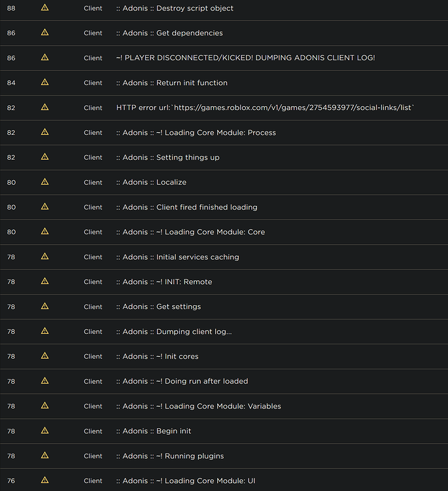Image resolution: width=448 pixels, height=491 pixels.
Task: Select the '~! Init cores' message
Action: [x=158, y=356]
